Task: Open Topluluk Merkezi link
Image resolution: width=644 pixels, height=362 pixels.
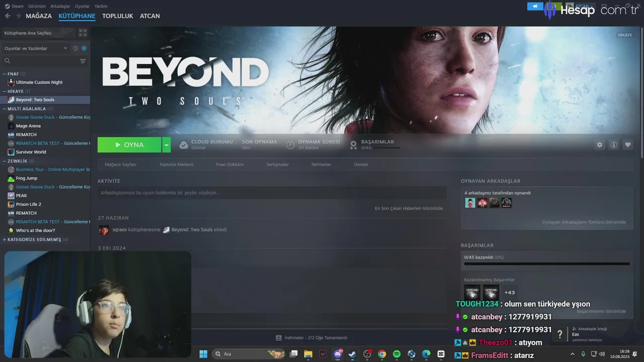Action: pos(176,164)
